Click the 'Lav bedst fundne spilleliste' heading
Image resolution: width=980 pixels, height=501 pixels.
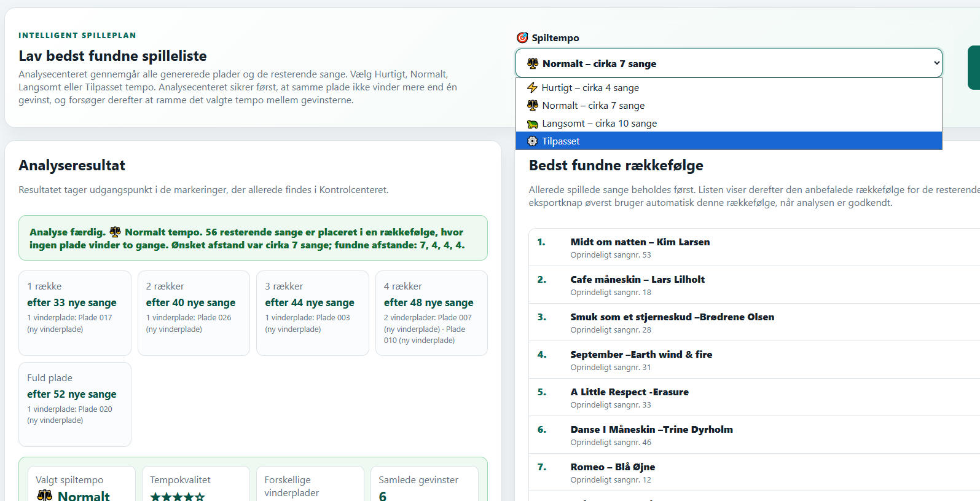pyautogui.click(x=112, y=56)
